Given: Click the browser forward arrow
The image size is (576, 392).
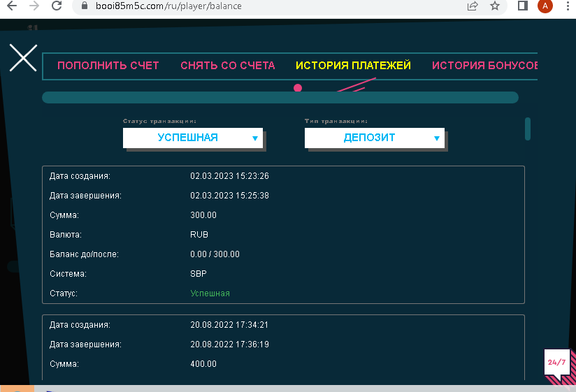Looking at the screenshot, I should 34,6.
